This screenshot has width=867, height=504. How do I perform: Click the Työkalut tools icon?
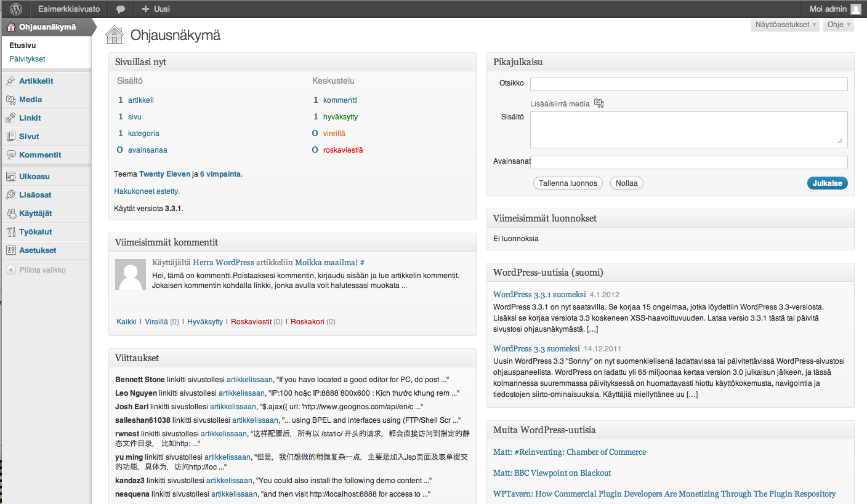click(10, 232)
